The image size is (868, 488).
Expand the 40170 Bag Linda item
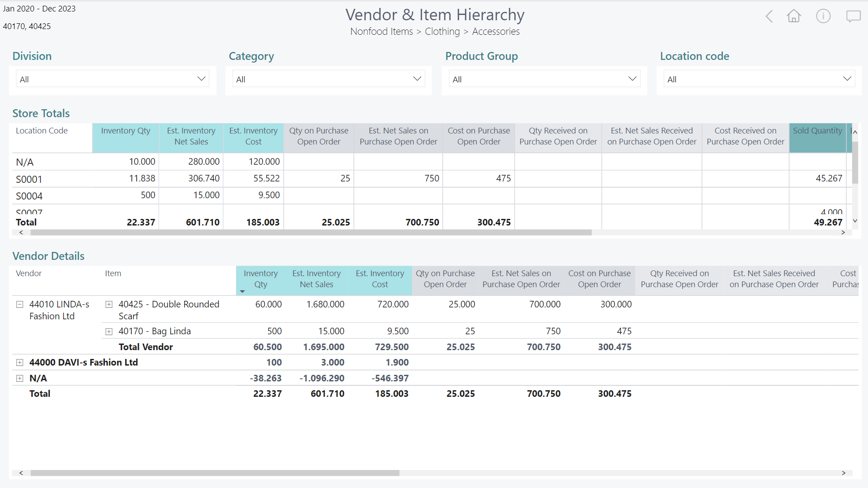point(109,332)
